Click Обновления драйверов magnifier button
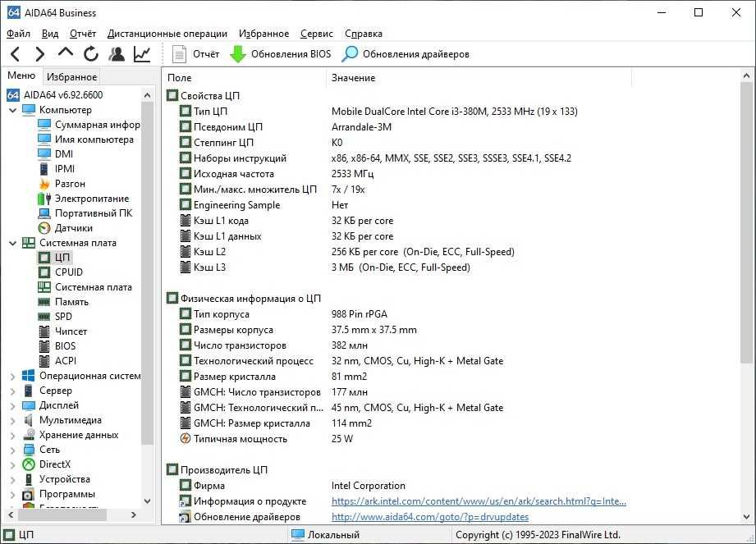This screenshot has height=544, width=756. pyautogui.click(x=405, y=54)
